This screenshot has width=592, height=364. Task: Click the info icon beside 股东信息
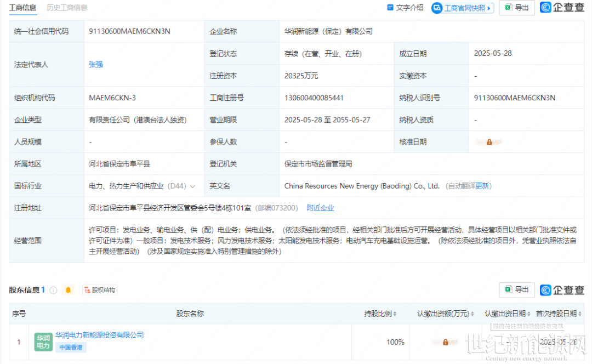tap(54, 290)
